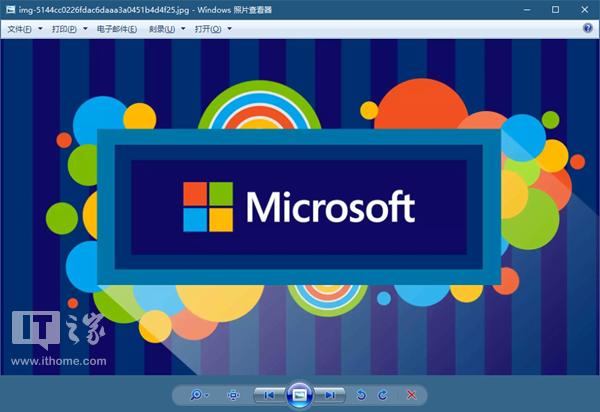Screen dimensions: 600x412
Task: Start the slideshow with the round center button
Action: (300, 395)
